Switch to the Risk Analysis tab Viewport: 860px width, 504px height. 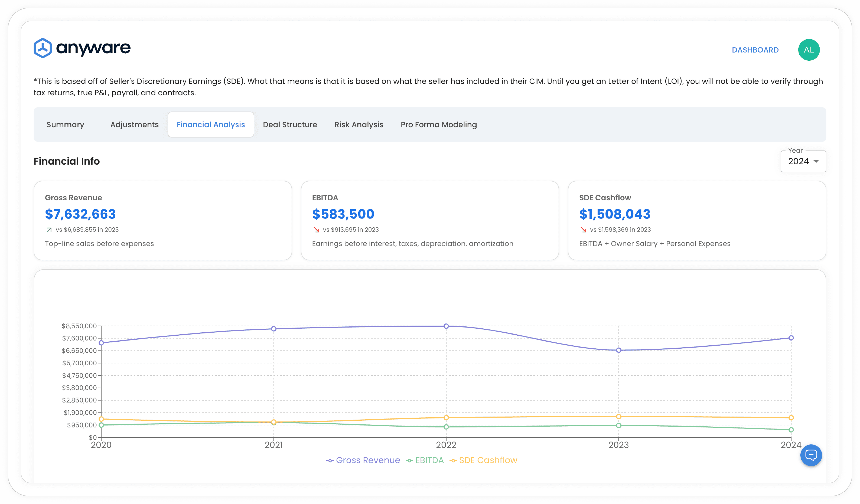(359, 125)
